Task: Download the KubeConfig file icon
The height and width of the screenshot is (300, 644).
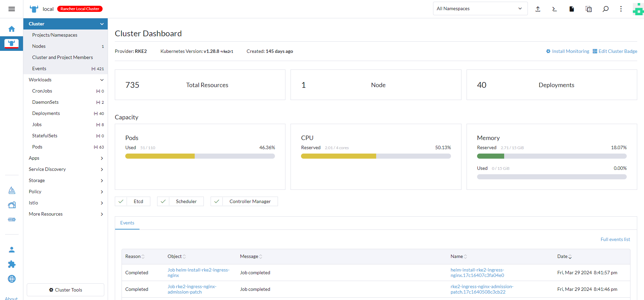Action: [x=572, y=9]
